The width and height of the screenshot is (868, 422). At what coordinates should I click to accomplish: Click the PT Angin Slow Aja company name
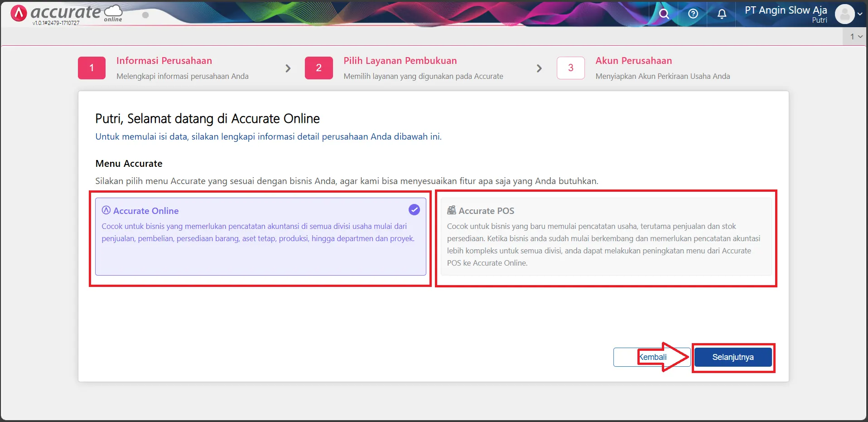pyautogui.click(x=786, y=10)
